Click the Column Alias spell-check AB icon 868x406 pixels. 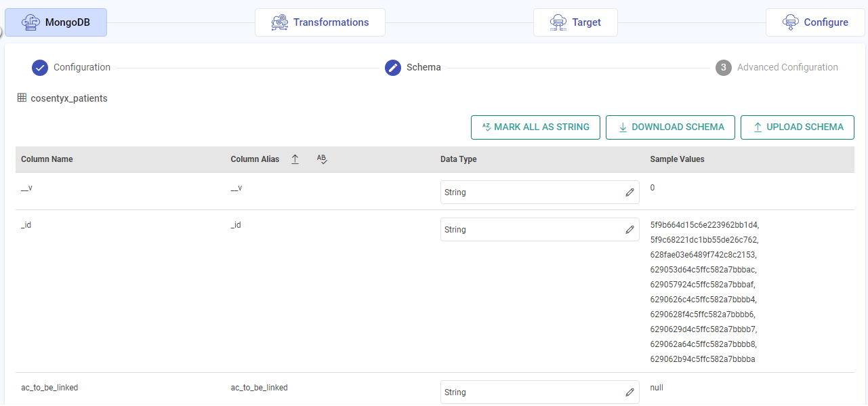(322, 159)
